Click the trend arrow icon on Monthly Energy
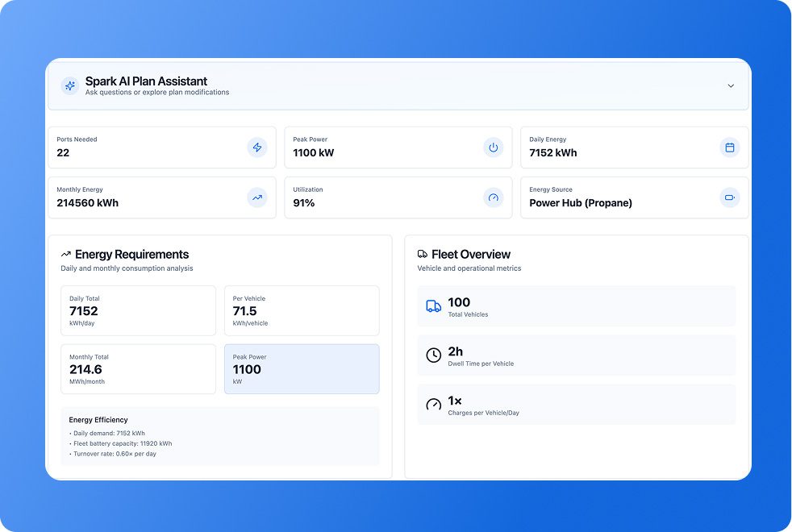This screenshot has height=532, width=792. pos(257,197)
